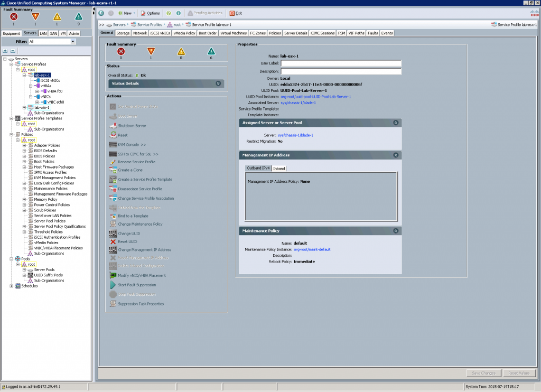Expand Adapter Policies tree node
The width and height of the screenshot is (541, 392).
pos(24,146)
